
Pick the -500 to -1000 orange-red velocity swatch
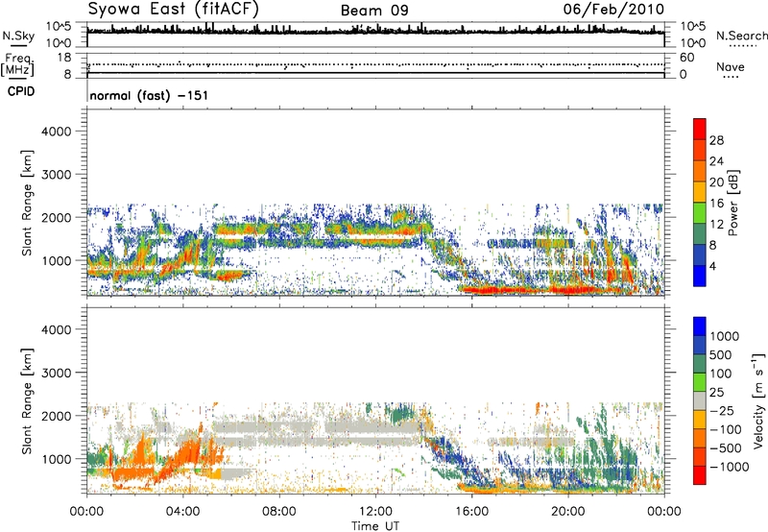click(700, 456)
